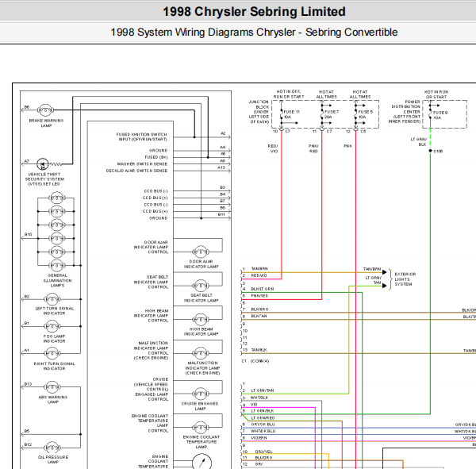Click the "1998 Chrysler Sebring Limited" heading
Image resolution: width=476 pixels, height=469 pixels.
254,12
